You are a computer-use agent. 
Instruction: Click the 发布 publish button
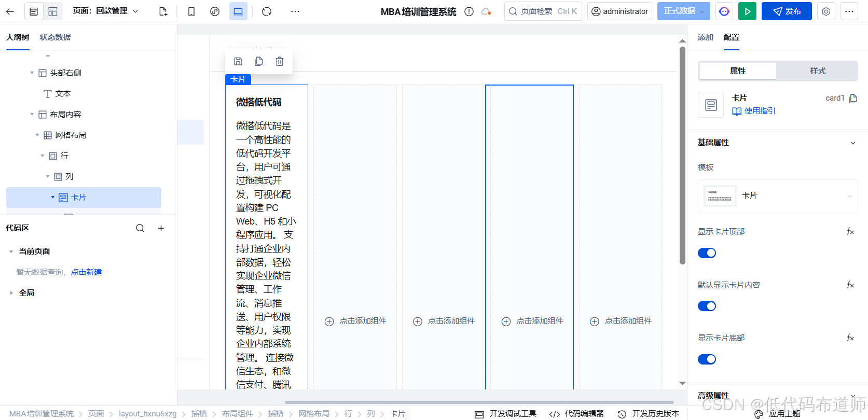(x=787, y=11)
